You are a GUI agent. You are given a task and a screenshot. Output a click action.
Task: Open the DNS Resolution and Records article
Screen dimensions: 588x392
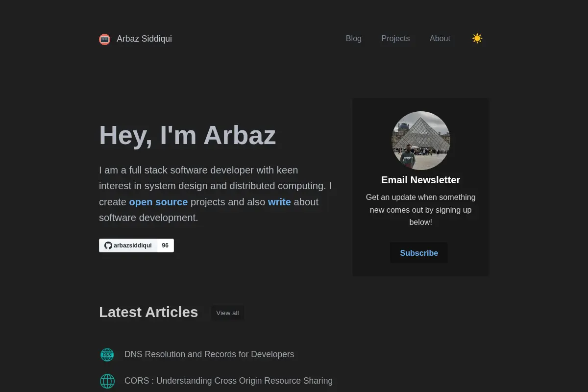[x=209, y=354]
